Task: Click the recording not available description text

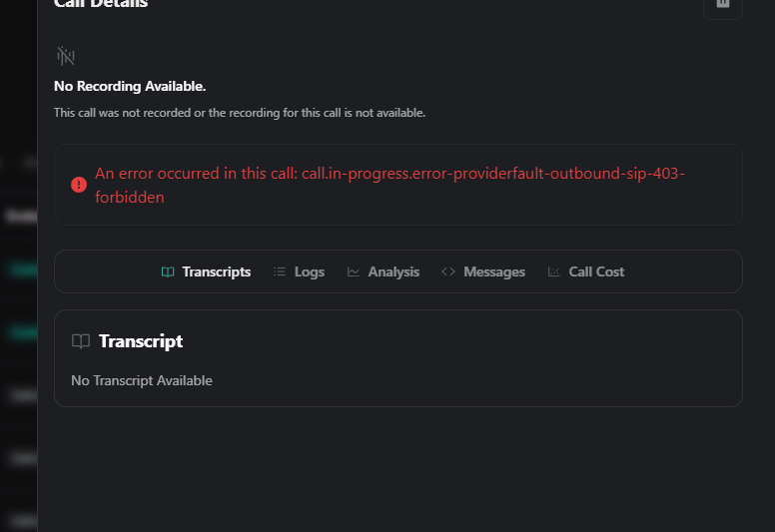Action: pyautogui.click(x=240, y=113)
